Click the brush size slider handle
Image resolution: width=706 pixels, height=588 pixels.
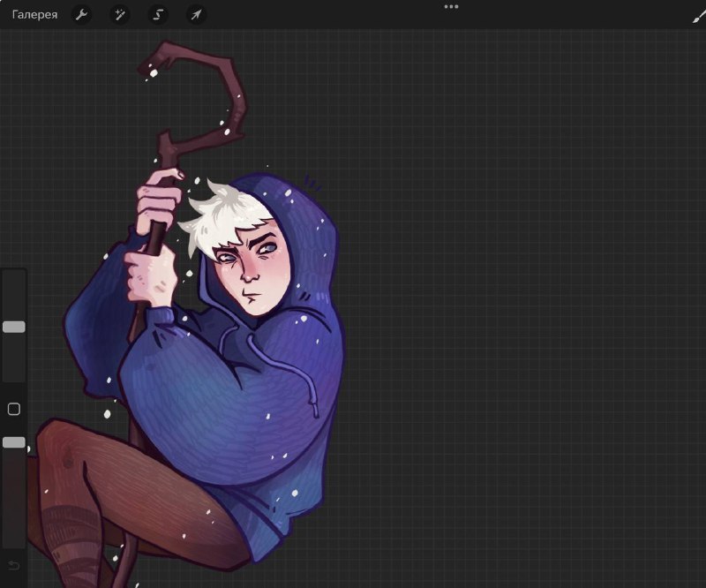pyautogui.click(x=14, y=327)
